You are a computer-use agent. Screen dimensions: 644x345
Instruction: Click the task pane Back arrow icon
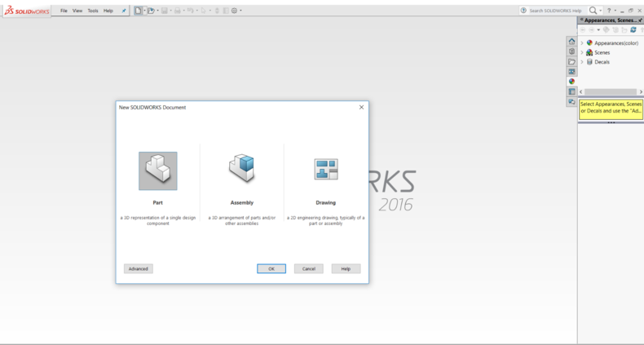tap(582, 30)
